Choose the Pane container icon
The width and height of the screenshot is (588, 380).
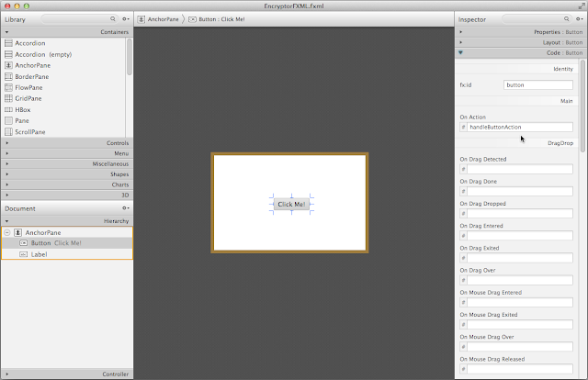click(8, 120)
